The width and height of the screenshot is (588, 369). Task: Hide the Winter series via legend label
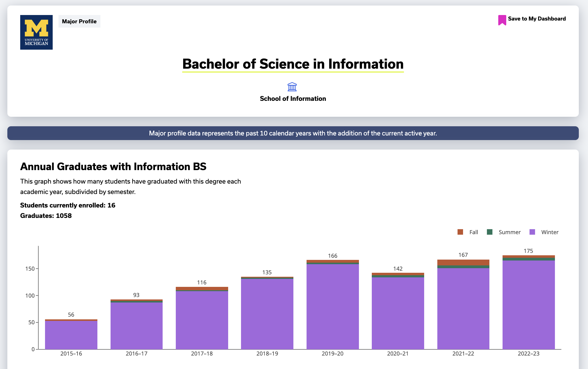pyautogui.click(x=550, y=232)
